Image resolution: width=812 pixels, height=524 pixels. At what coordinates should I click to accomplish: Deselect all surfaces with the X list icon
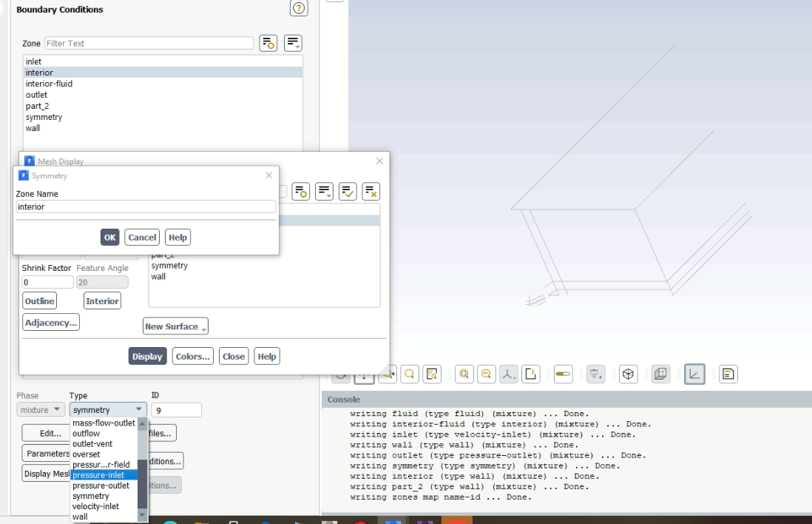(x=371, y=192)
